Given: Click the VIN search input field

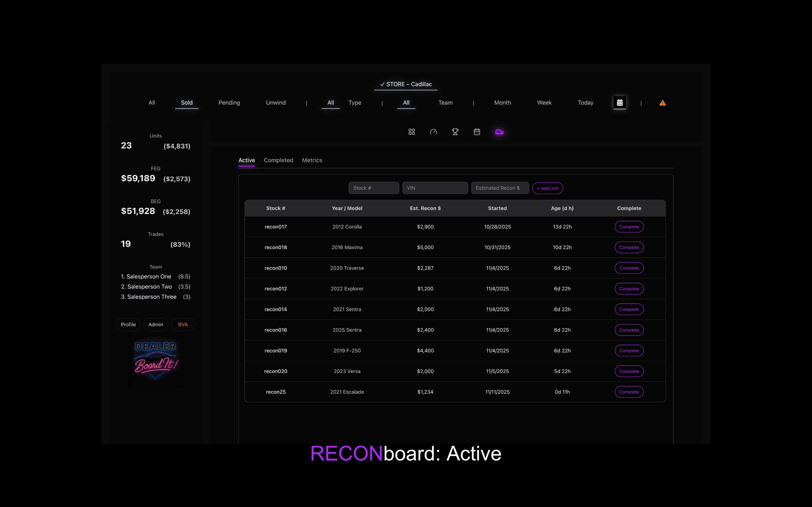Looking at the screenshot, I should pyautogui.click(x=435, y=188).
